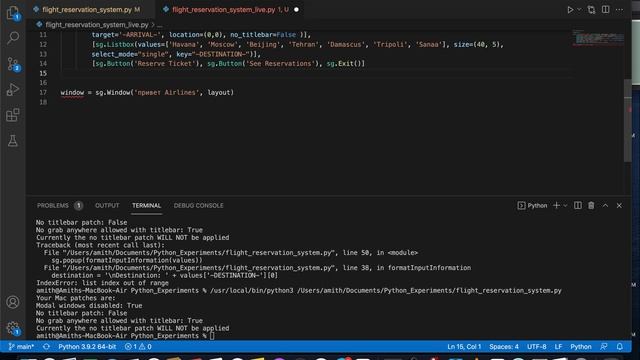This screenshot has height=360, width=640.
Task: Switch to flight_reservation_system_live.py tab
Action: coord(229,9)
